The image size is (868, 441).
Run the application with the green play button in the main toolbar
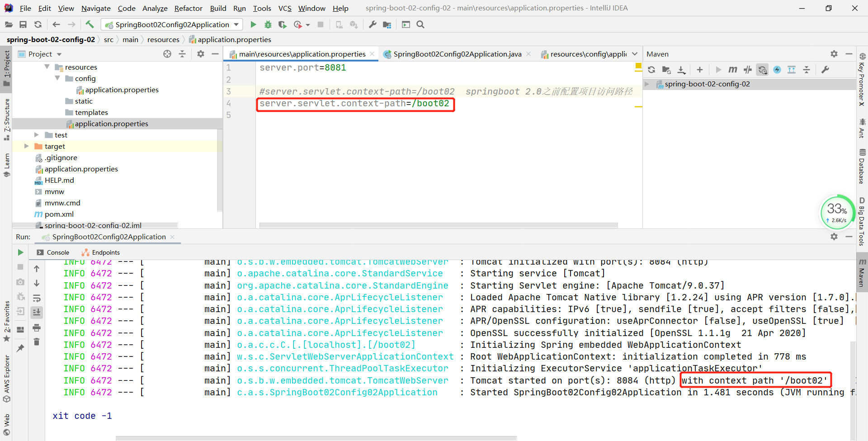coord(253,24)
